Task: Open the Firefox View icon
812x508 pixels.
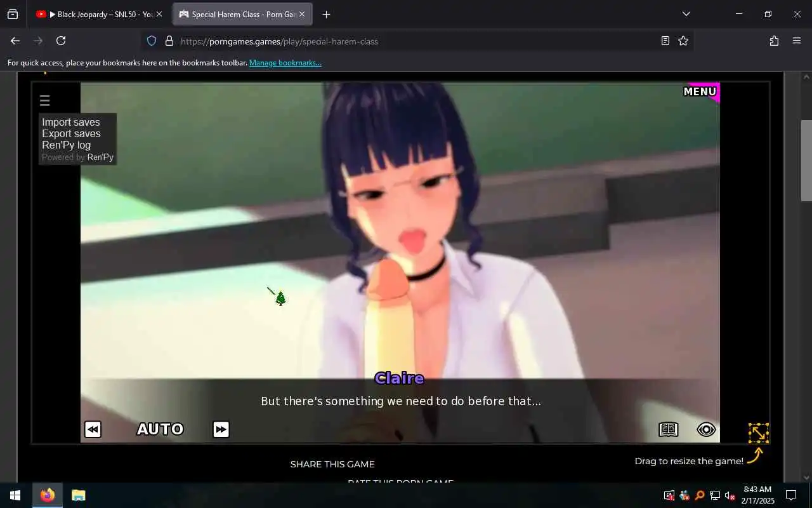Action: tap(13, 14)
